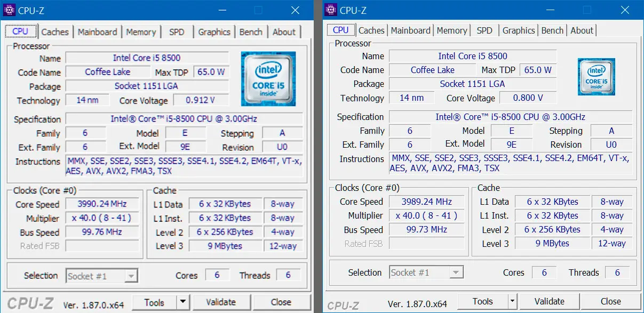This screenshot has height=313, width=644.
Task: Click the Name field in left window
Action: [x=147, y=58]
